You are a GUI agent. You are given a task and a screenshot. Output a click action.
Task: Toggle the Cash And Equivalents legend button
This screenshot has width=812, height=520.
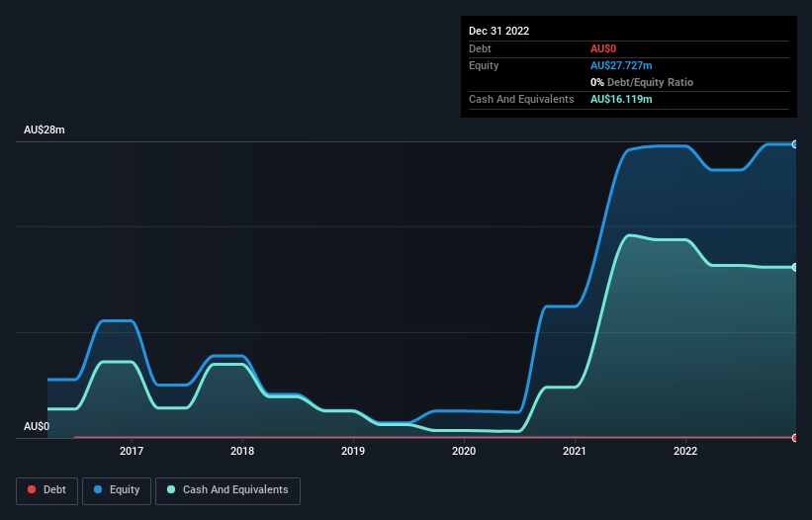[227, 490]
